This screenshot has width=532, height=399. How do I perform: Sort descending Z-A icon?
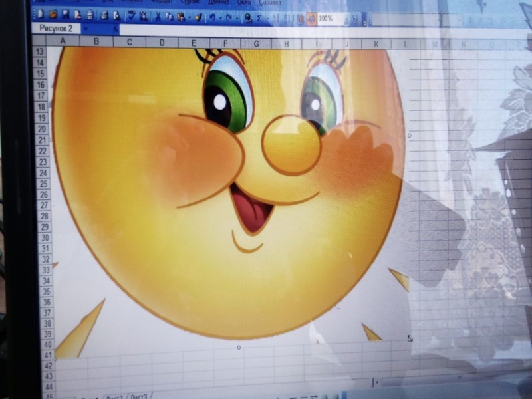click(x=287, y=19)
